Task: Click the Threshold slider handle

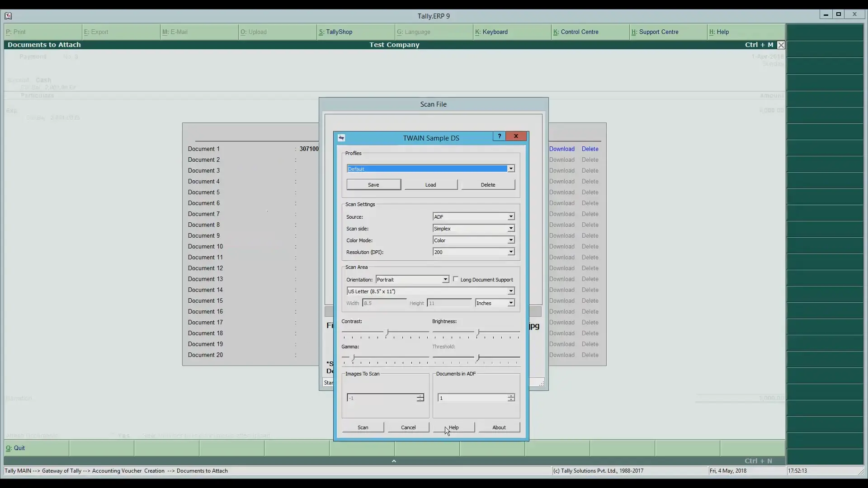Action: (x=478, y=357)
